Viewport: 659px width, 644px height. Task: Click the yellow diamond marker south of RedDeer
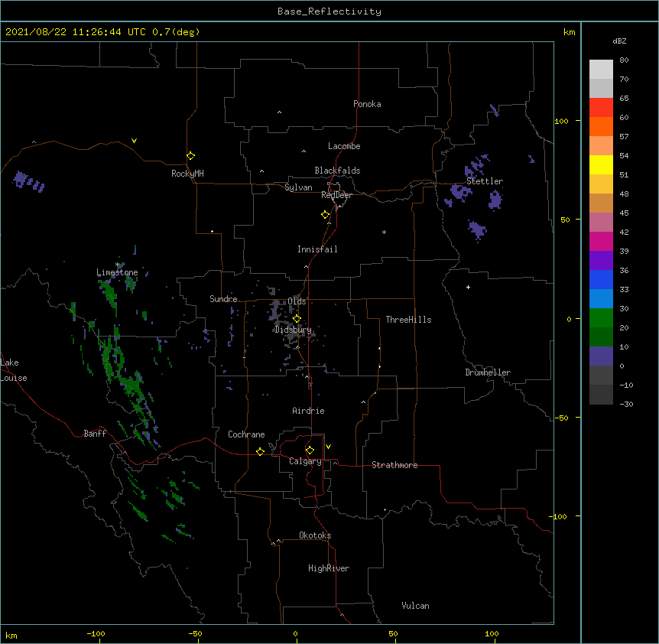click(326, 215)
